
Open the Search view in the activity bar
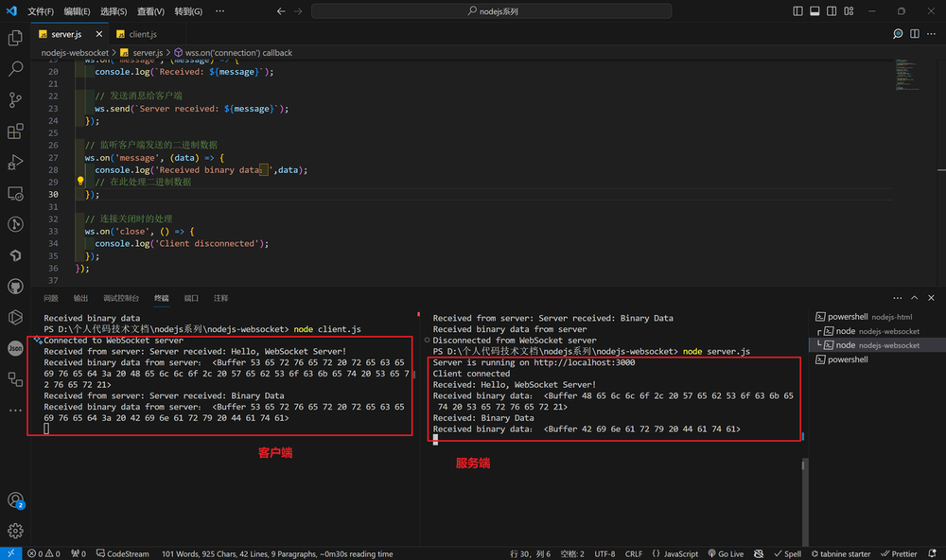(x=14, y=68)
